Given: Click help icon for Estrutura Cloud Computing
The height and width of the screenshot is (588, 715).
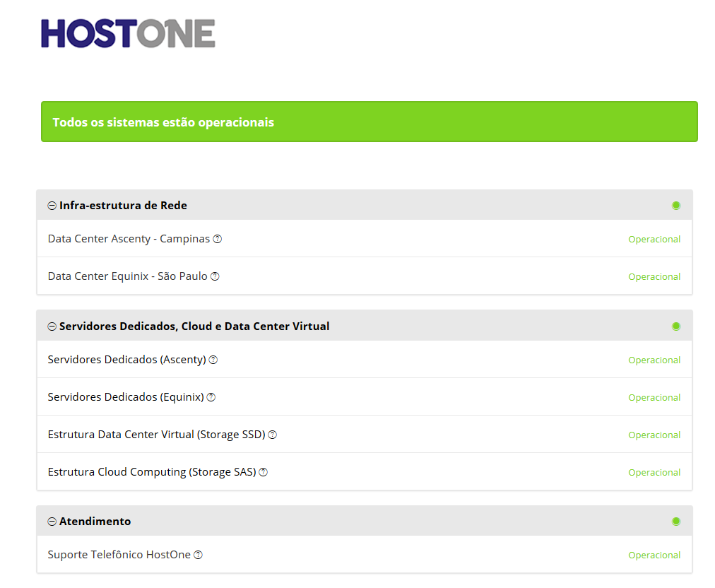Looking at the screenshot, I should (264, 472).
